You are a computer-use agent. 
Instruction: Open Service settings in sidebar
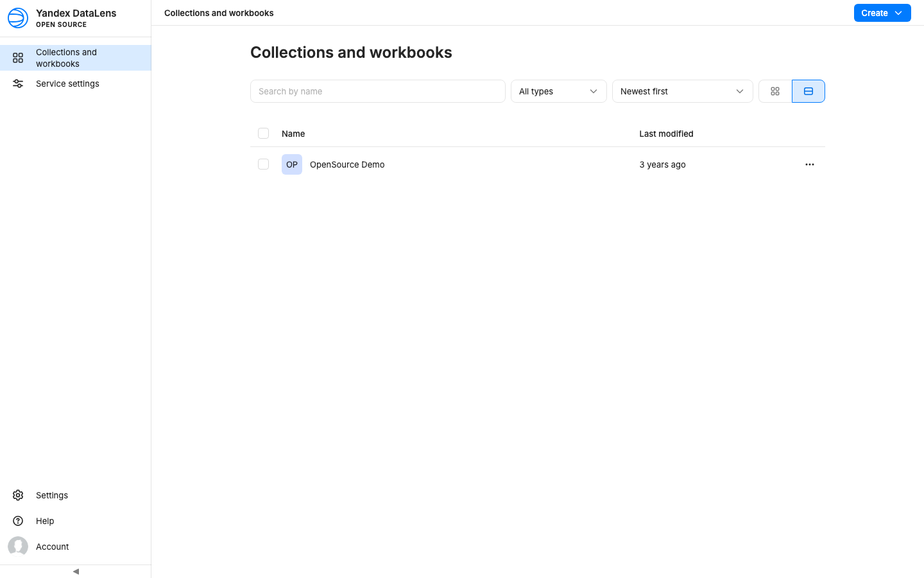click(x=76, y=83)
